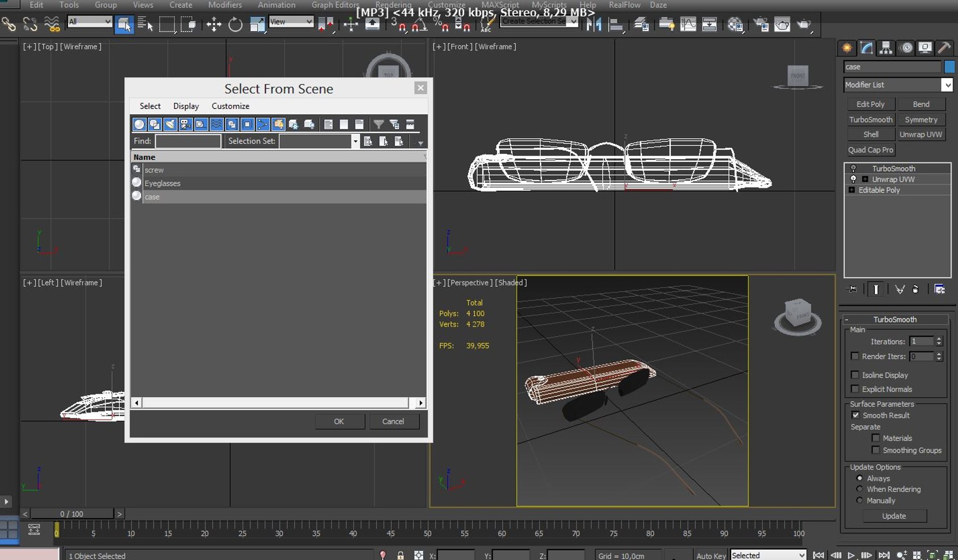Click Configure Modifier Sets icon
Screen dimensions: 958x560
click(939, 289)
